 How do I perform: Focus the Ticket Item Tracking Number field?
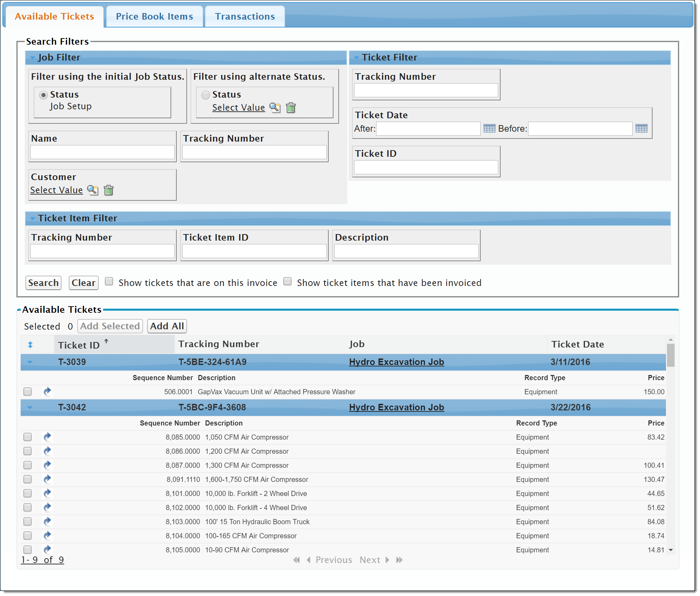point(102,251)
